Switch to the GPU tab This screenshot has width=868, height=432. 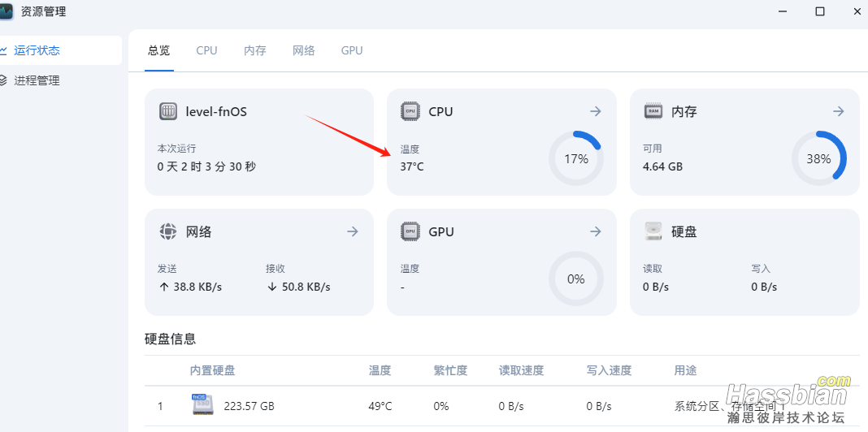352,50
